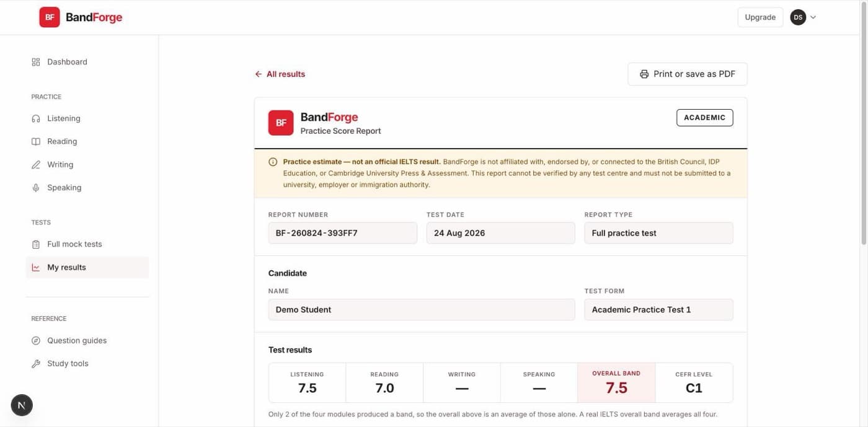Return via All results link

[x=280, y=74]
